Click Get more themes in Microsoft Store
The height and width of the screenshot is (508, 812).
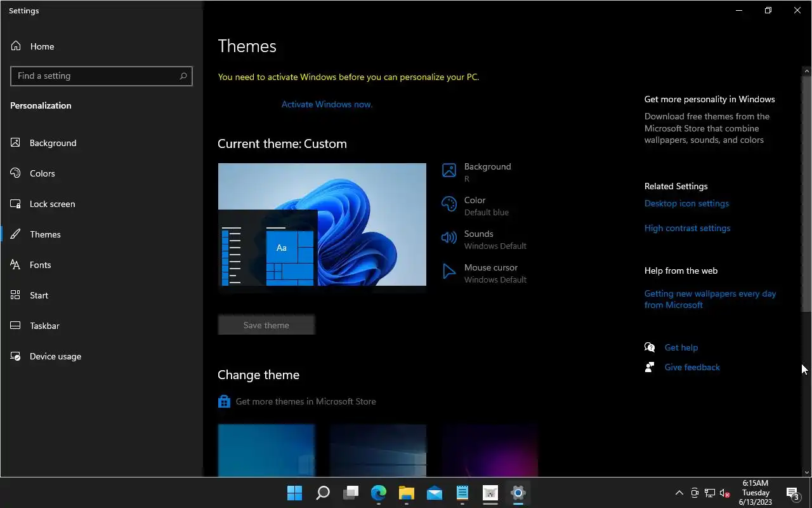tap(306, 401)
